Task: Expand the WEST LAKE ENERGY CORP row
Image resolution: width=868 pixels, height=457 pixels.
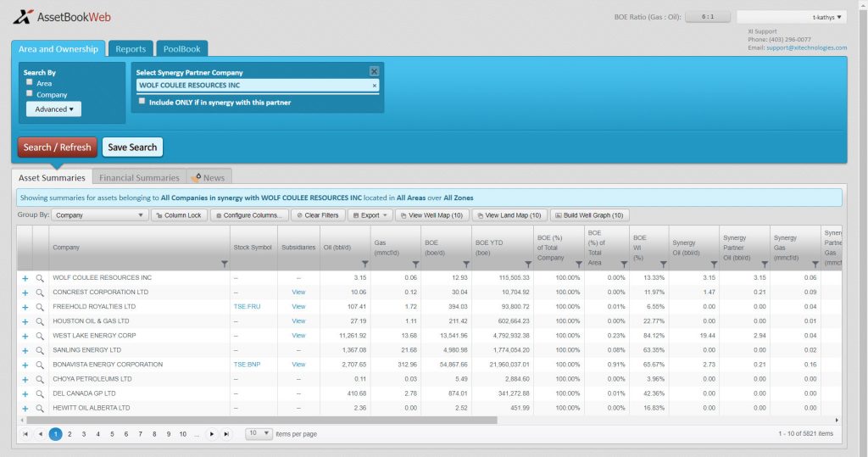Action: click(25, 336)
